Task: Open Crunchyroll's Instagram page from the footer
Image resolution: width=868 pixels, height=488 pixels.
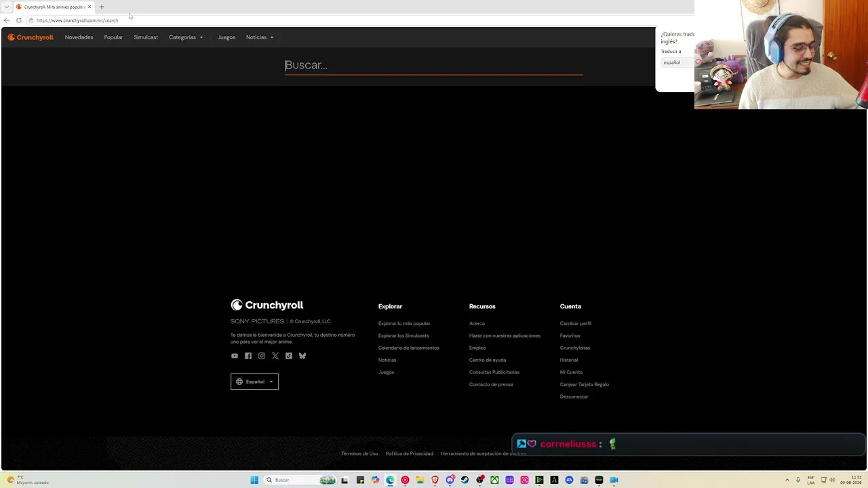Action: [x=262, y=356]
